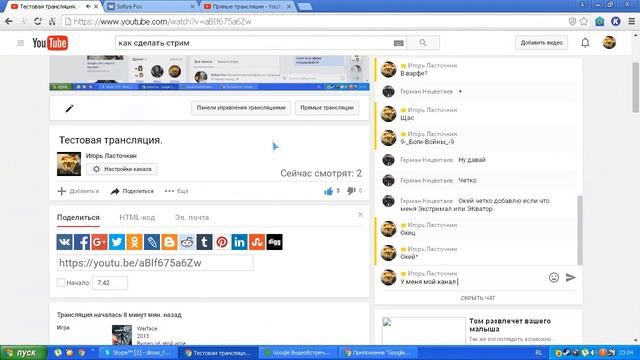Viewport: 640px width, 360px height.
Task: Select the Поделиться tab
Action: click(x=78, y=218)
